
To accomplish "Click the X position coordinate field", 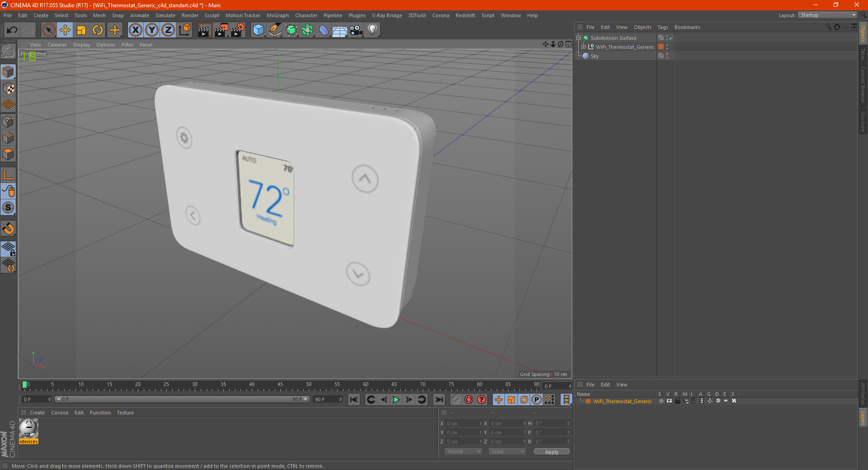I will [463, 423].
